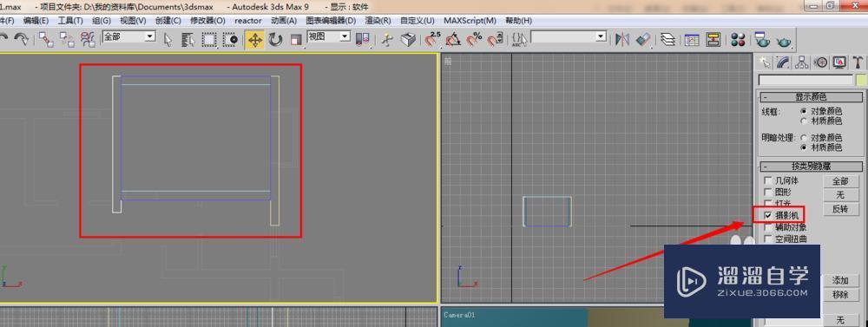Select 明暗处理 对象颜色 radio button
Image resolution: width=868 pixels, height=327 pixels.
pos(803,137)
